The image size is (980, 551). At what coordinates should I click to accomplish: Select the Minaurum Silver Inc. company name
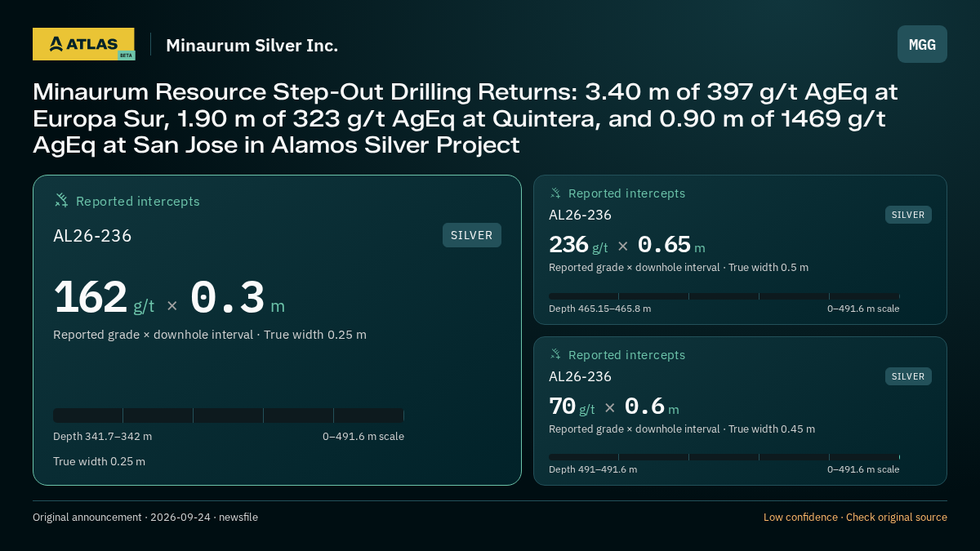pos(252,46)
